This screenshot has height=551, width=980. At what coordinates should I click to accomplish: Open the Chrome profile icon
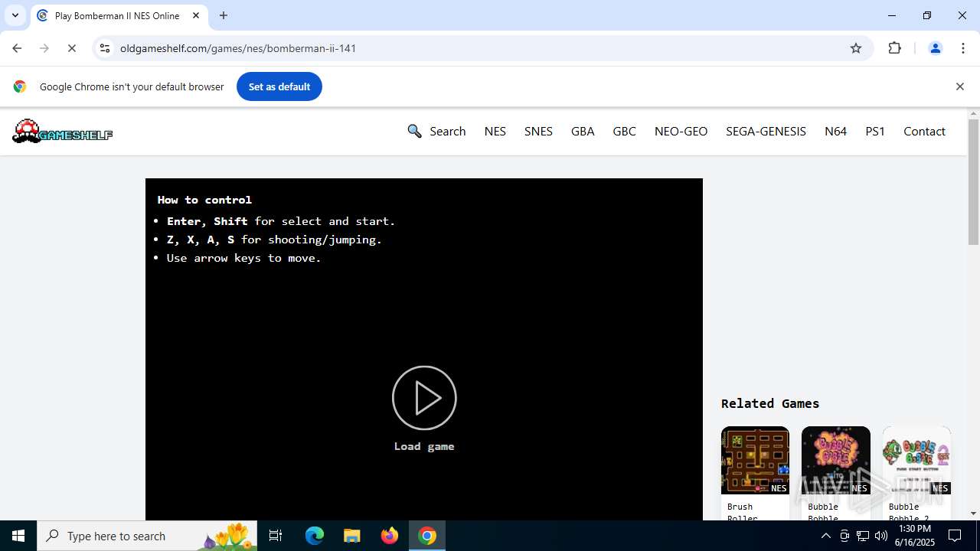pyautogui.click(x=935, y=48)
